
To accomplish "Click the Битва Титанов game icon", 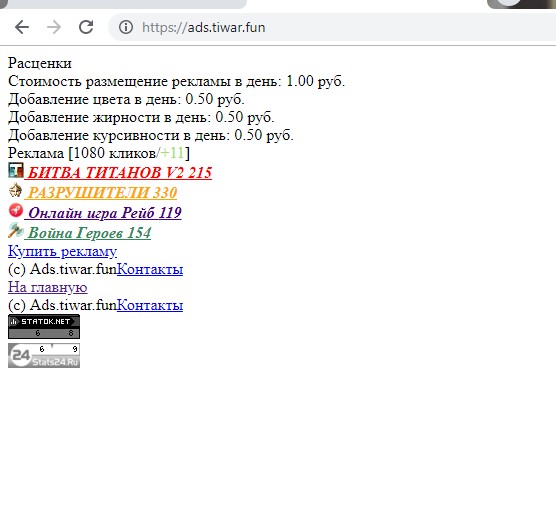I will point(16,170).
